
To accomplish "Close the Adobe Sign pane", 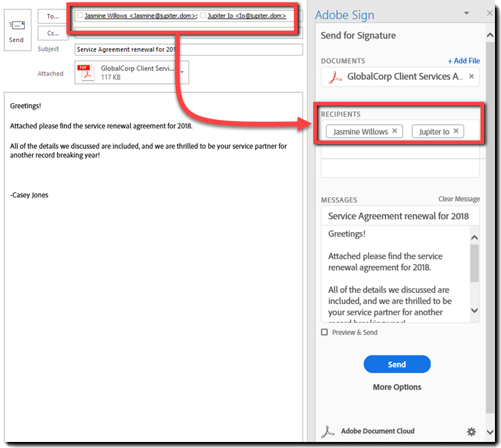I will 490,13.
